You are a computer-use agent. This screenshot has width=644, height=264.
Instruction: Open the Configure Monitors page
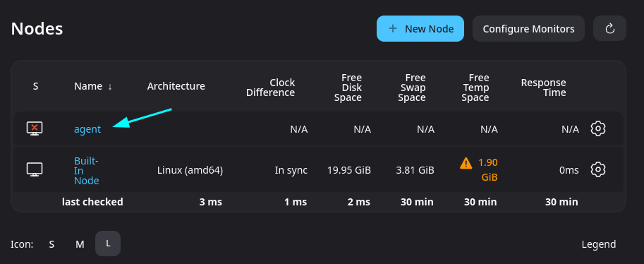528,29
